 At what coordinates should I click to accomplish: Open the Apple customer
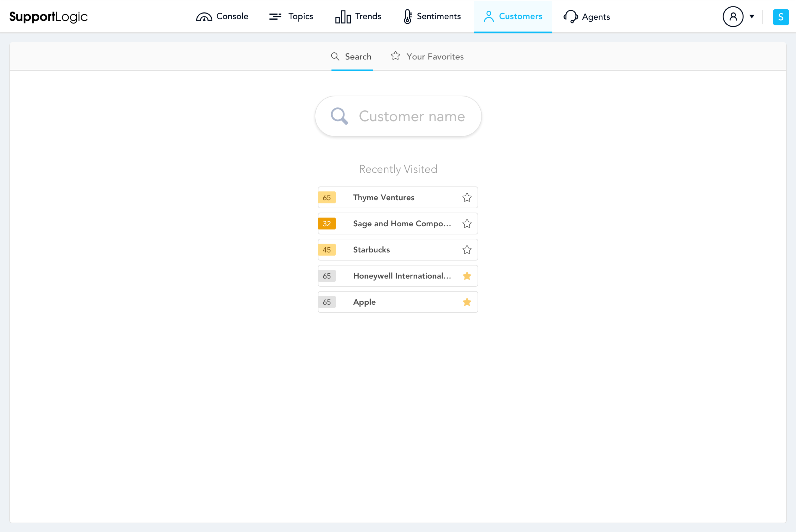398,302
